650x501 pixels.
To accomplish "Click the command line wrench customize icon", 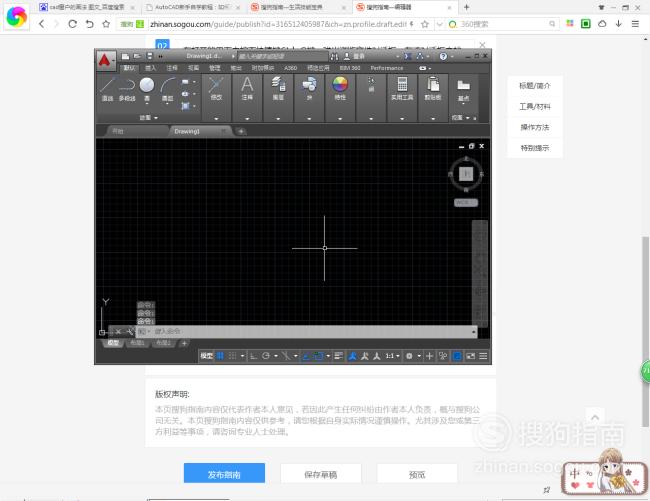I will pos(130,331).
